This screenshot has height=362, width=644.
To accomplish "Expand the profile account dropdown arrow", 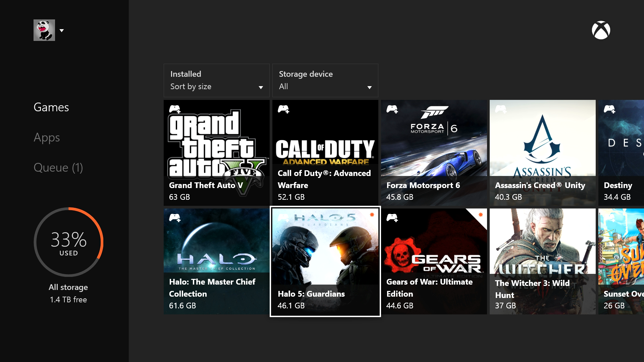I will click(x=62, y=31).
